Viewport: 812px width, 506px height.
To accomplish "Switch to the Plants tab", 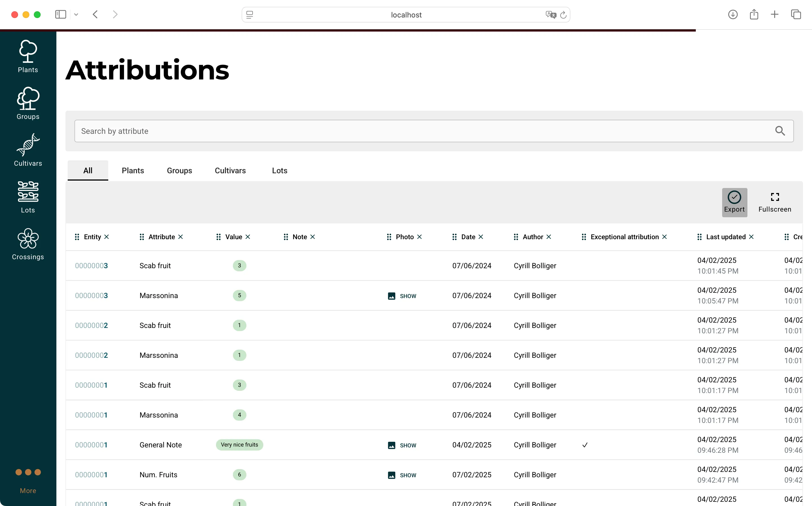I will click(x=133, y=170).
